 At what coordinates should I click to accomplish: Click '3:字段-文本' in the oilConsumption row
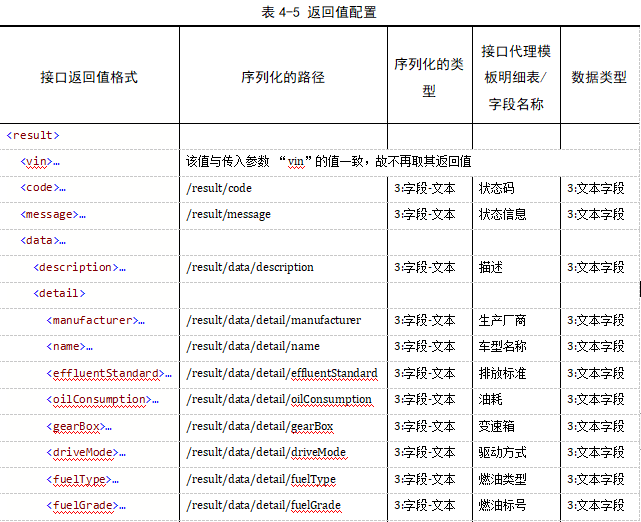425,399
